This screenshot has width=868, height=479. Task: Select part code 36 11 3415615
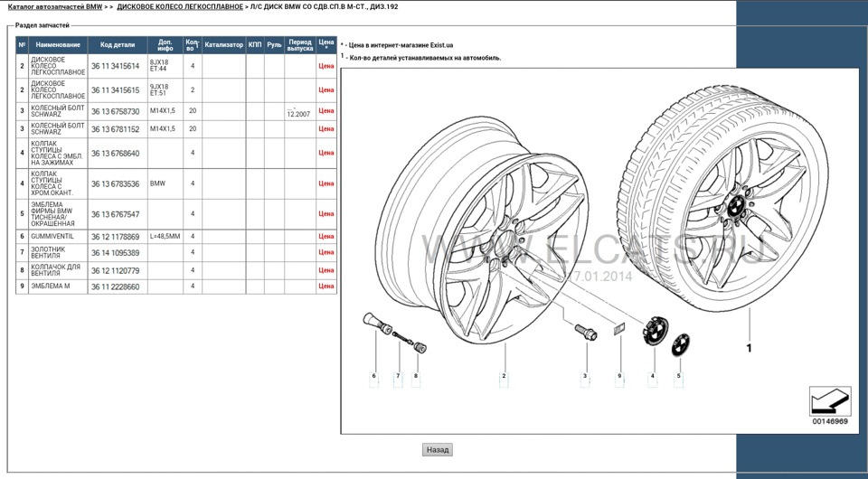[115, 90]
